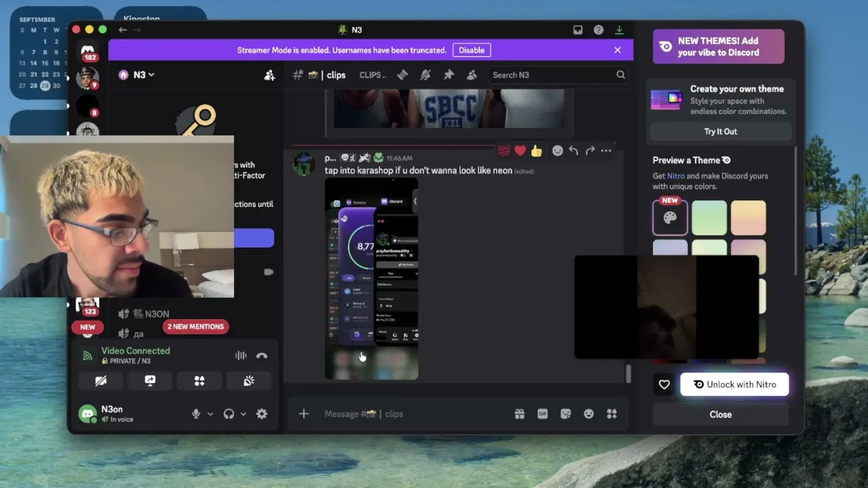868x488 pixels.
Task: React with red heart on message
Action: point(520,150)
